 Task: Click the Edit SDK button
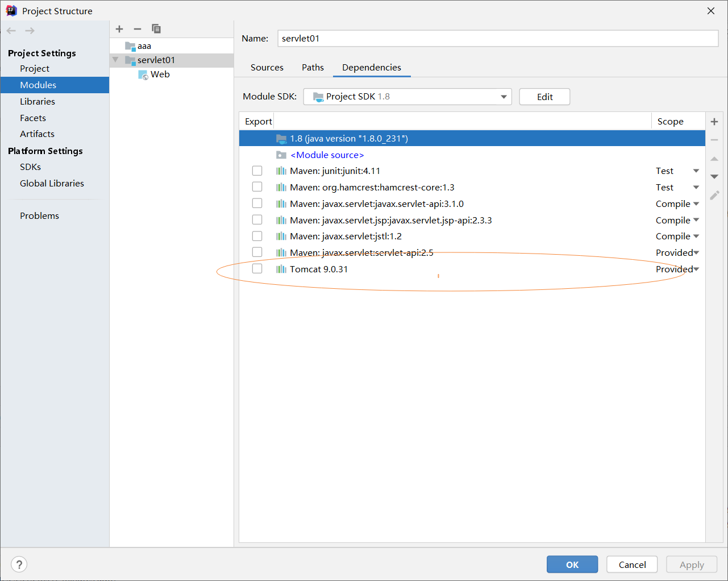click(x=544, y=97)
